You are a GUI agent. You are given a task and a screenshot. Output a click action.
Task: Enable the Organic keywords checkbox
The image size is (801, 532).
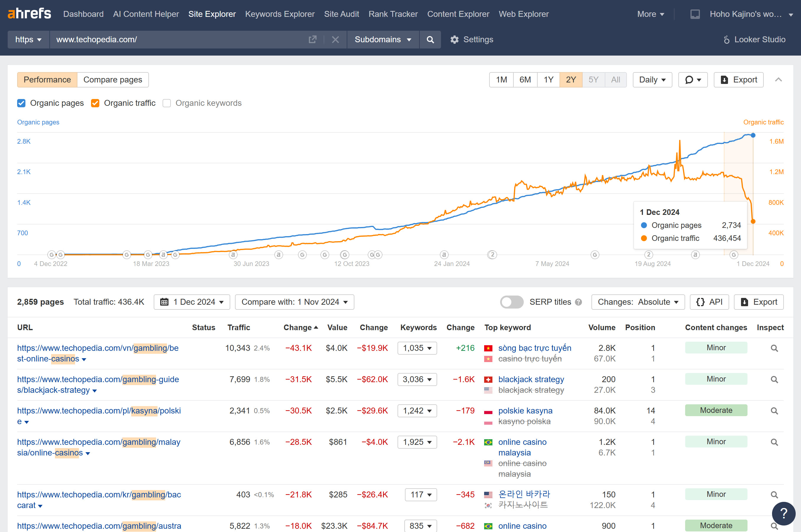coord(167,103)
